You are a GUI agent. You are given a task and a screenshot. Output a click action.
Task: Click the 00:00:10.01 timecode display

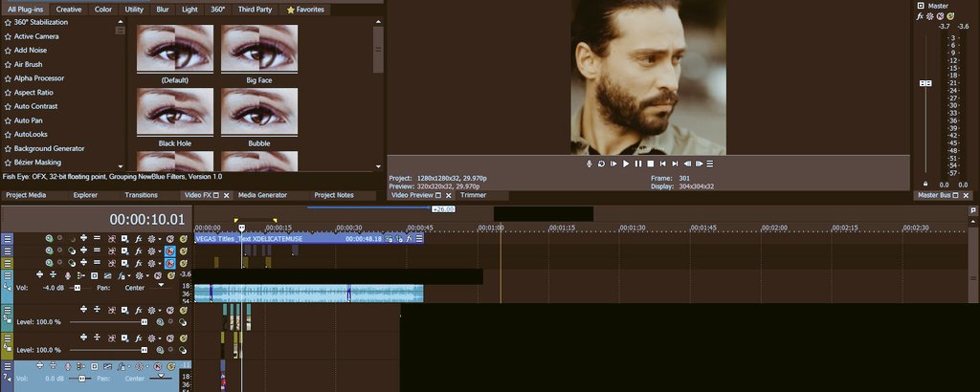147,220
